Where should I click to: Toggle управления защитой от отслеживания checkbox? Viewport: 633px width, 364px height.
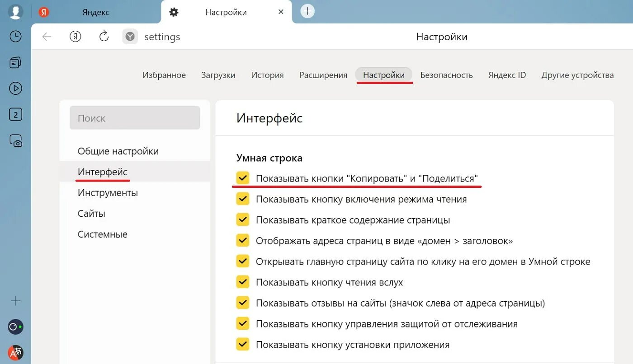pyautogui.click(x=243, y=324)
